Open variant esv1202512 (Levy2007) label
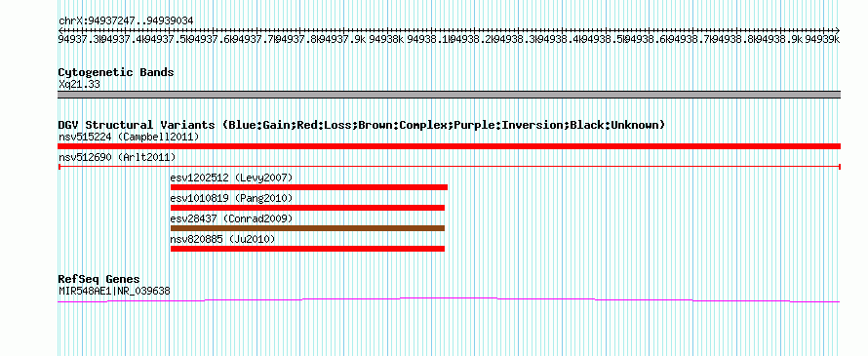 click(231, 178)
